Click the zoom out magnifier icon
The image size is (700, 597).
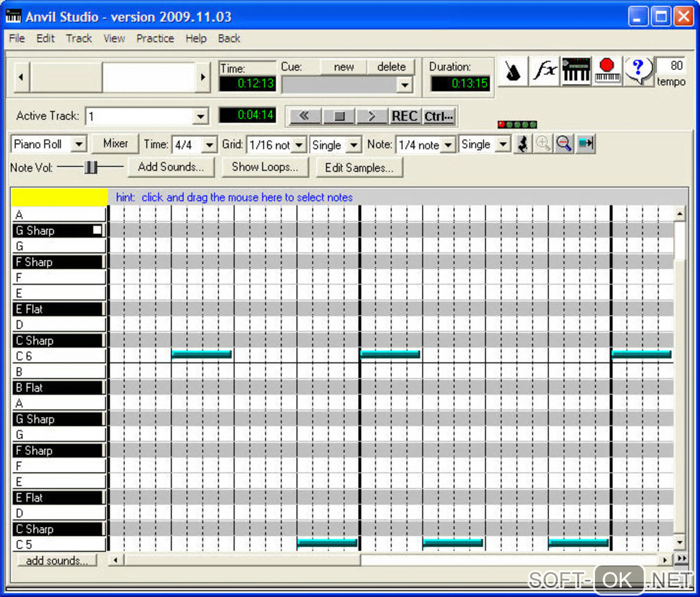click(564, 145)
